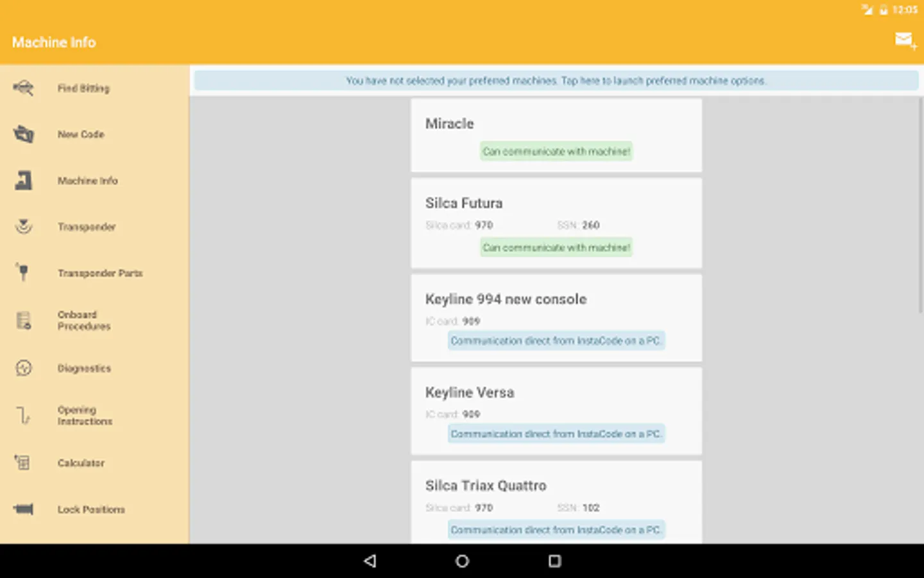
Task: Open the Find Bitting key icon
Action: point(23,88)
